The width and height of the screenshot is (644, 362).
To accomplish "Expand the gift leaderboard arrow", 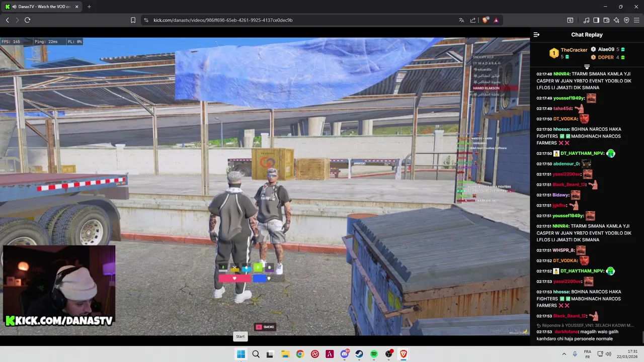I will [x=587, y=66].
